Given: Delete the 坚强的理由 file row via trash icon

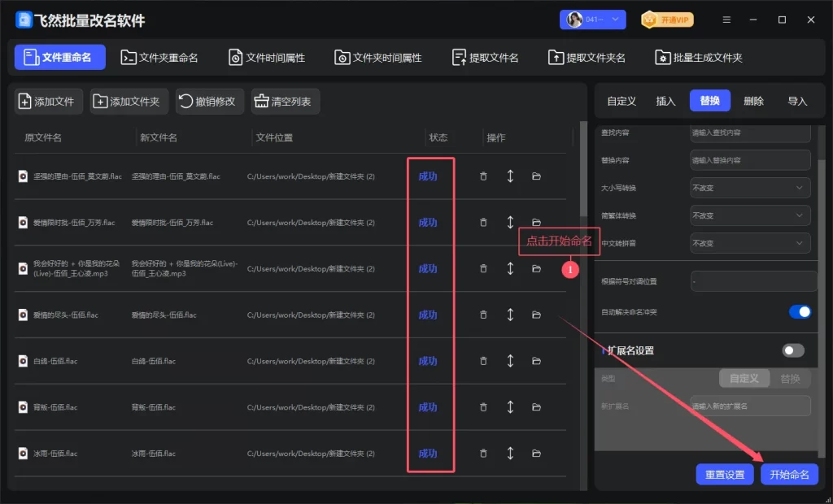Looking at the screenshot, I should 483,176.
